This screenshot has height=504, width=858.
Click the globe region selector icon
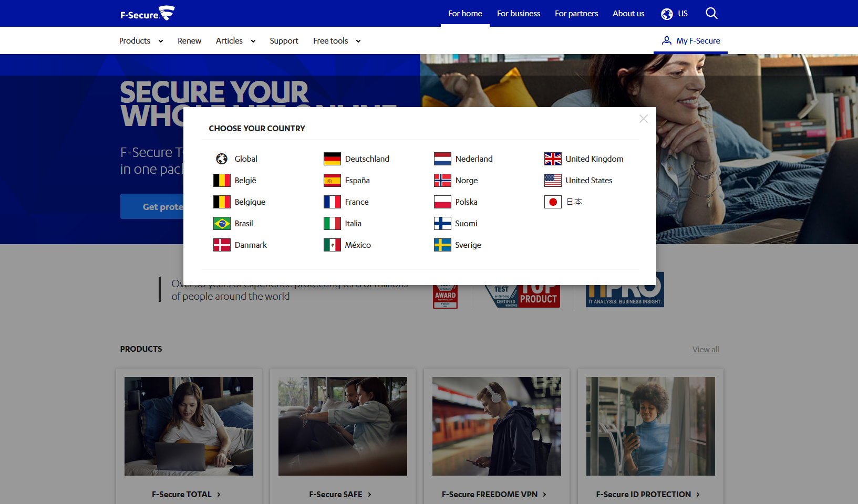667,14
